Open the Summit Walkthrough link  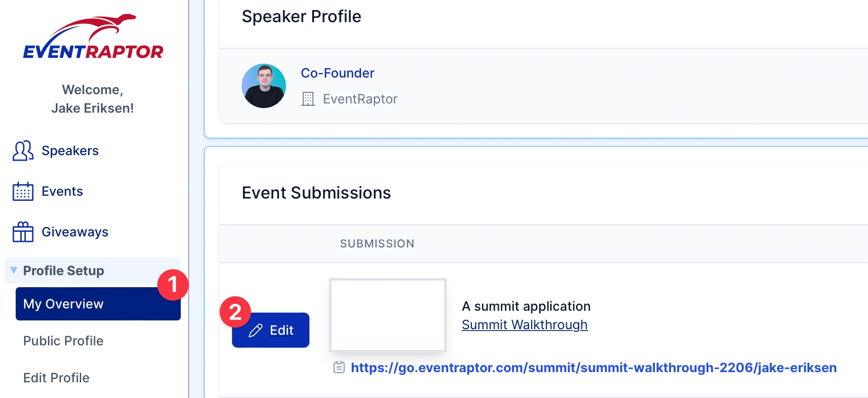pos(524,325)
